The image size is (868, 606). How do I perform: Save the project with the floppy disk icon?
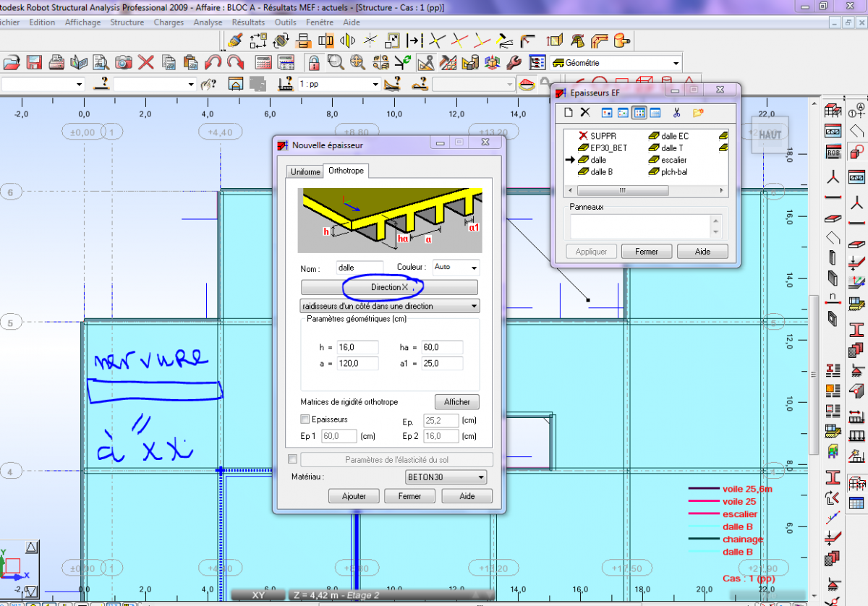tap(33, 62)
